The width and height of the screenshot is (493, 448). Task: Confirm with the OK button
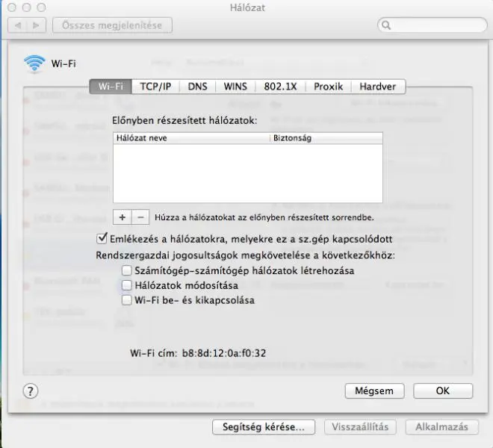pyautogui.click(x=442, y=391)
